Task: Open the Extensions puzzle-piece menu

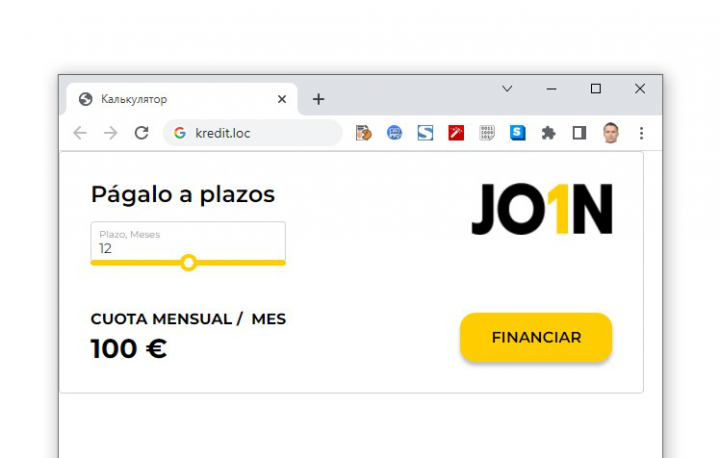Action: tap(548, 133)
